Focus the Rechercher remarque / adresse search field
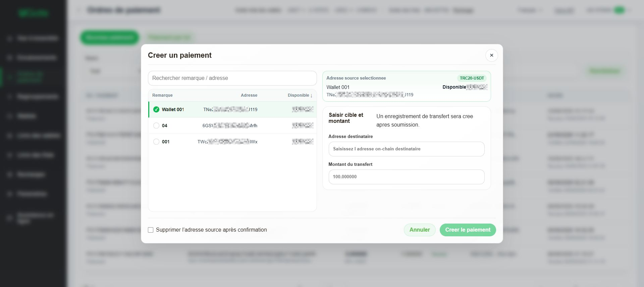The image size is (644, 287). pos(232,78)
